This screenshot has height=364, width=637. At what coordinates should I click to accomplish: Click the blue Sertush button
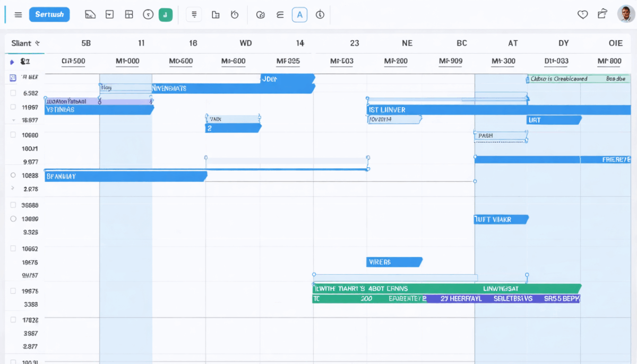point(49,15)
